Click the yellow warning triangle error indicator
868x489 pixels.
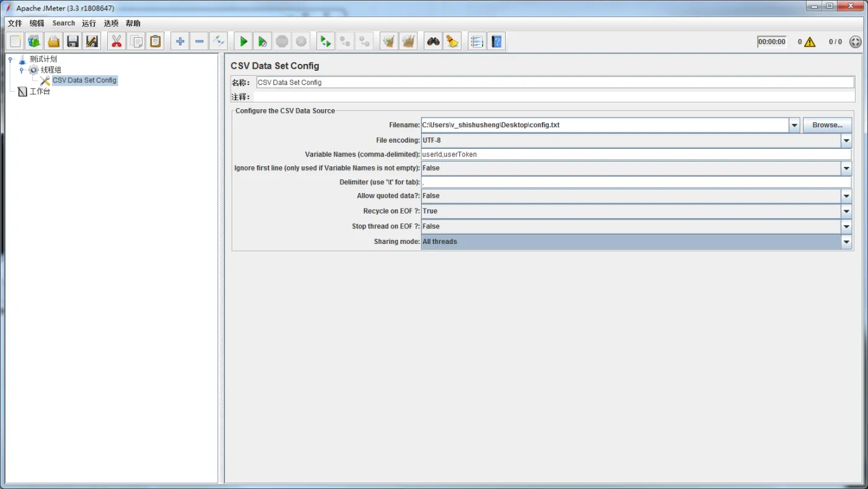810,42
